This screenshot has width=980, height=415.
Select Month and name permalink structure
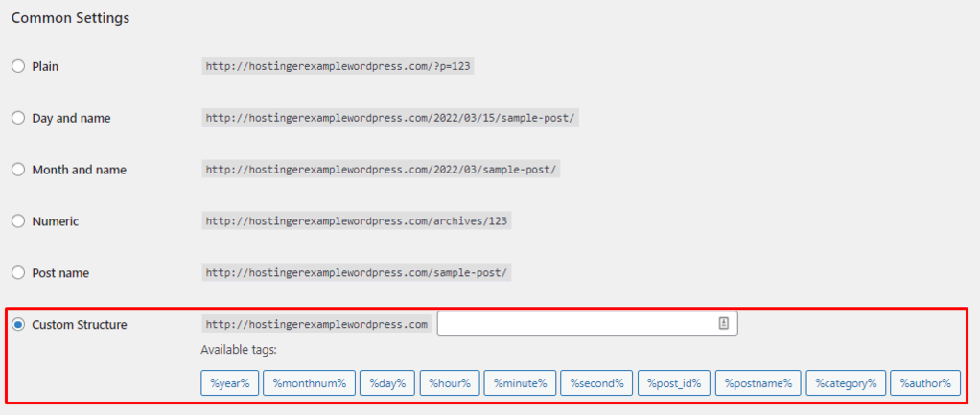point(18,170)
